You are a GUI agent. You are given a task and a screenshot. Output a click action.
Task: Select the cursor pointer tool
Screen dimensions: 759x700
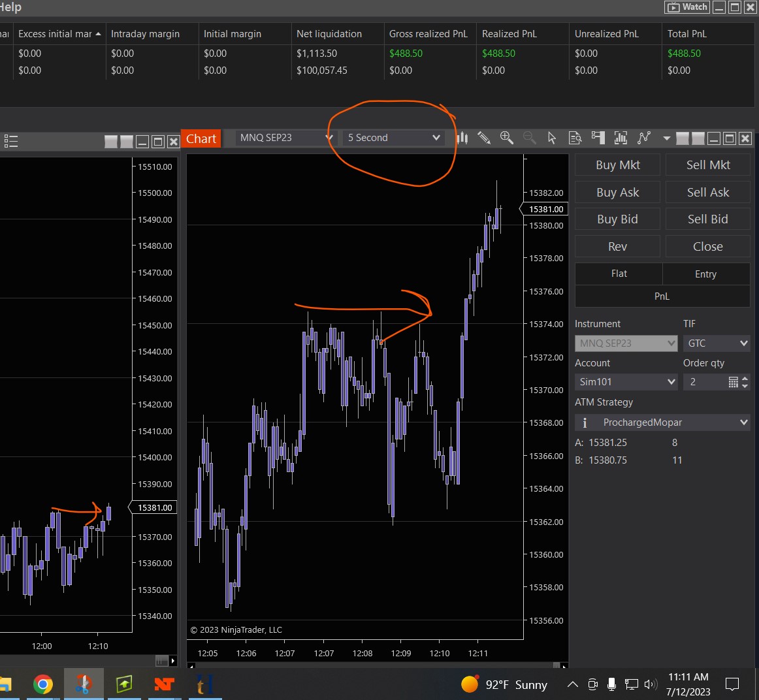[552, 138]
